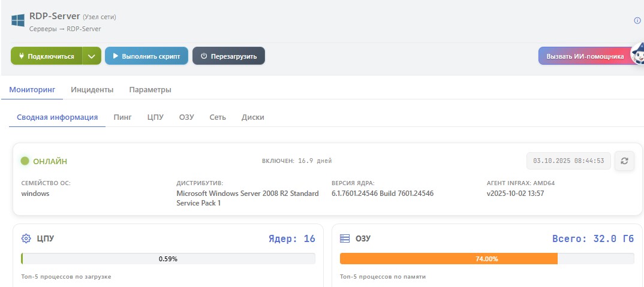Image resolution: width=644 pixels, height=287 pixels.
Task: Click the orange 74.00% memory usage bar
Action: pos(448,259)
